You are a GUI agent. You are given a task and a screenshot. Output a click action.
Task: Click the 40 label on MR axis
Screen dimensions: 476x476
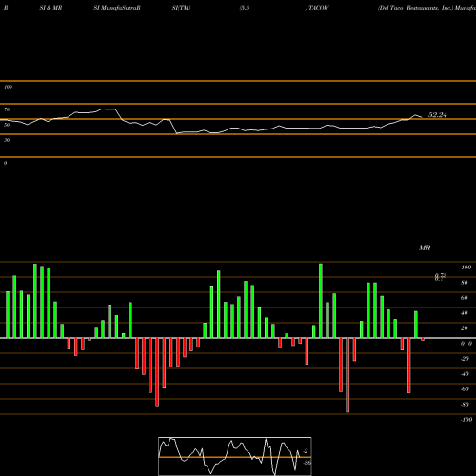[465, 313]
